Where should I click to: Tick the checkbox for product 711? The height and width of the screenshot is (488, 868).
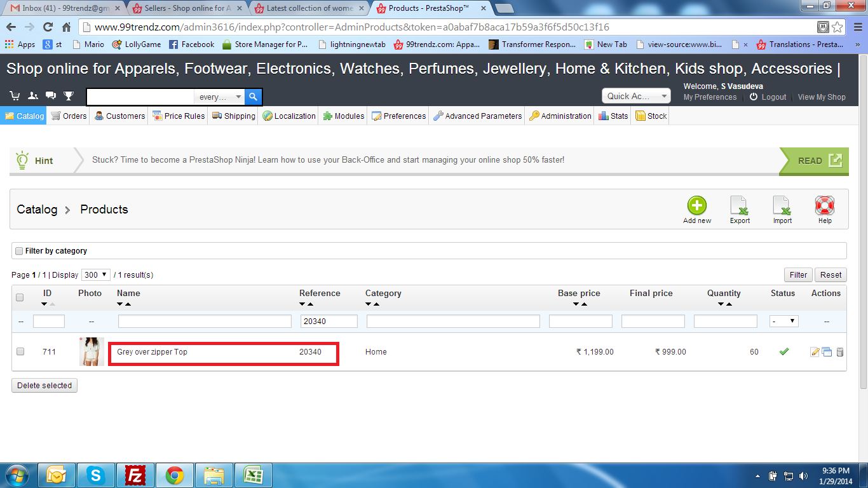pos(20,351)
